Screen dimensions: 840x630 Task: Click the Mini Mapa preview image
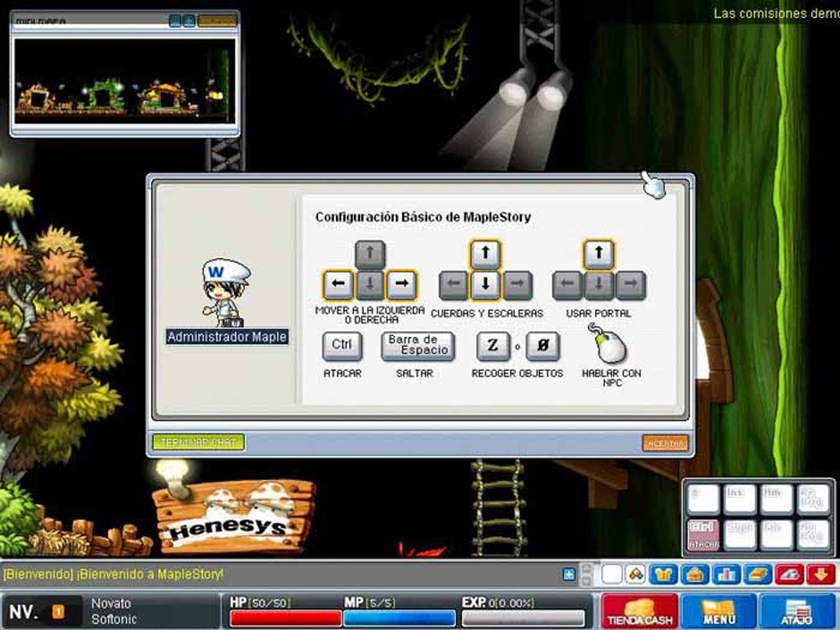point(125,81)
